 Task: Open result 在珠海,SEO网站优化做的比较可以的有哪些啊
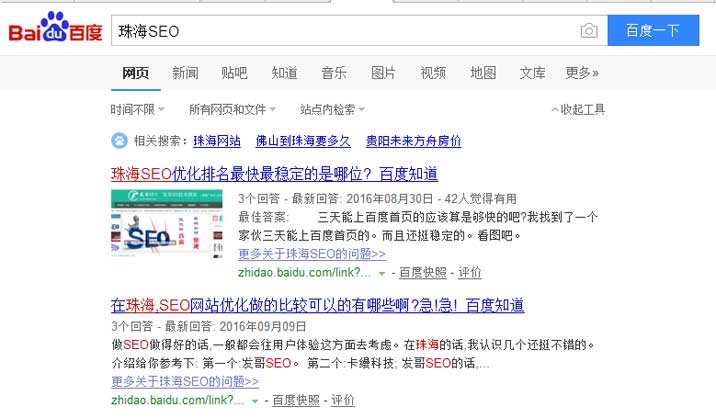(x=317, y=305)
